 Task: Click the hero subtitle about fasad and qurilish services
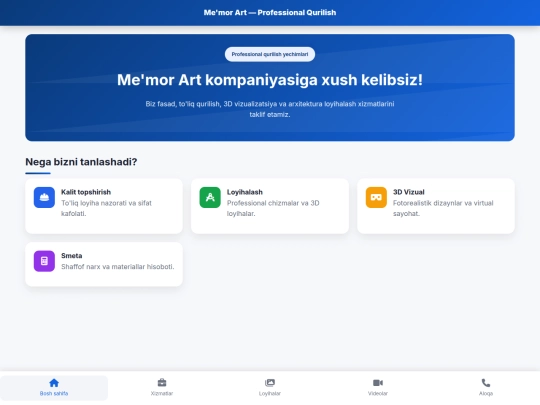click(270, 109)
